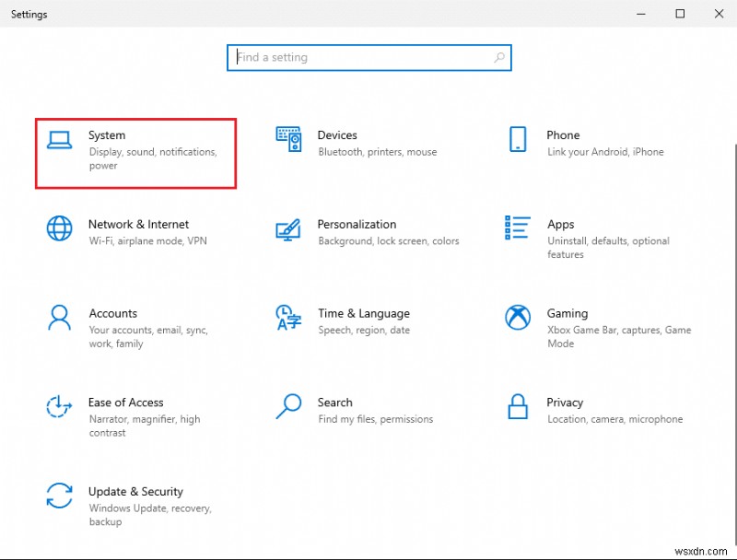Viewport: 737px width, 560px height.
Task: Click the Accounts person icon
Action: click(60, 318)
